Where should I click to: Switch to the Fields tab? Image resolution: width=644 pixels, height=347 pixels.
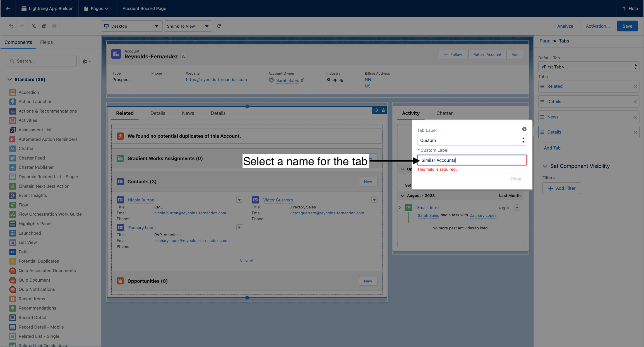pyautogui.click(x=46, y=42)
